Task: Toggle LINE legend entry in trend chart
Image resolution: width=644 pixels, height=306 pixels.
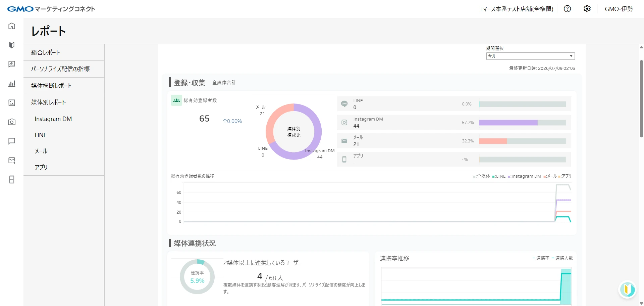Action: [x=499, y=176]
